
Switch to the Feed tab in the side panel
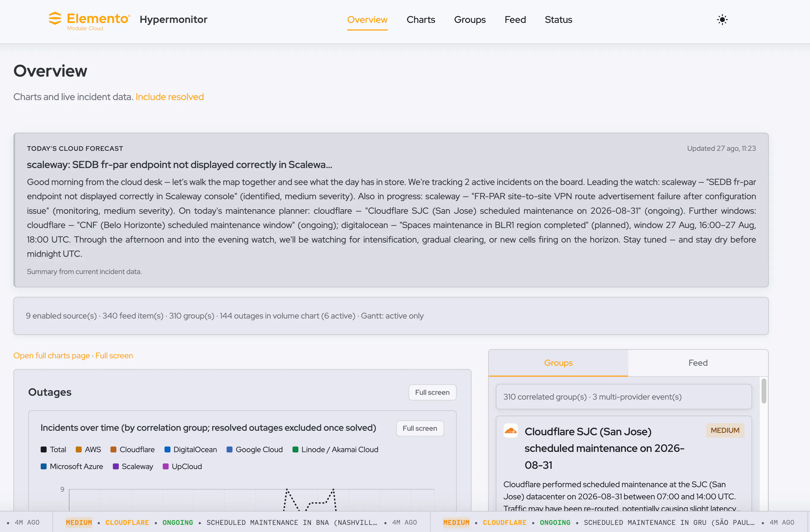(698, 363)
